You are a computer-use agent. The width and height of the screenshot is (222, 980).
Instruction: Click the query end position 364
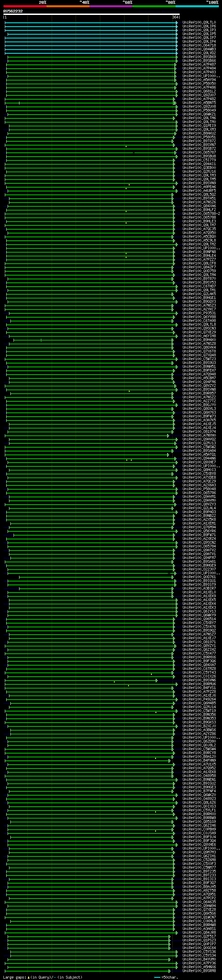tap(175, 17)
